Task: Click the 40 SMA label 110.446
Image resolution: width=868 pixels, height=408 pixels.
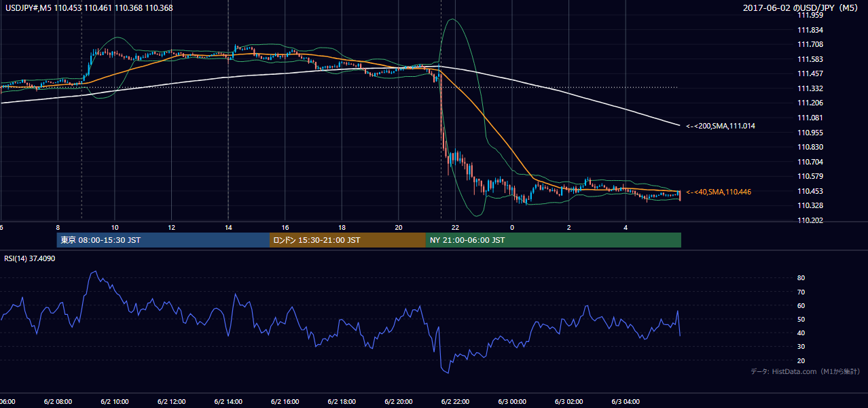Action: (x=719, y=192)
